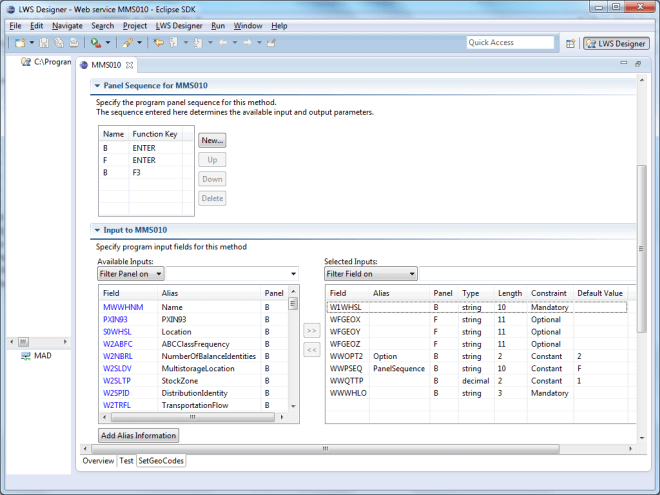Click the New... panel sequence button

(212, 140)
